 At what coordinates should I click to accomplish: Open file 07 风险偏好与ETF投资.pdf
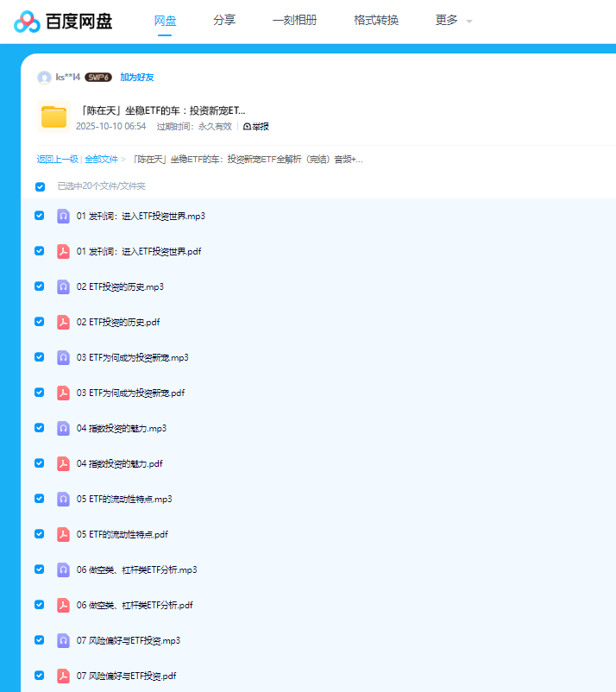pyautogui.click(x=126, y=676)
